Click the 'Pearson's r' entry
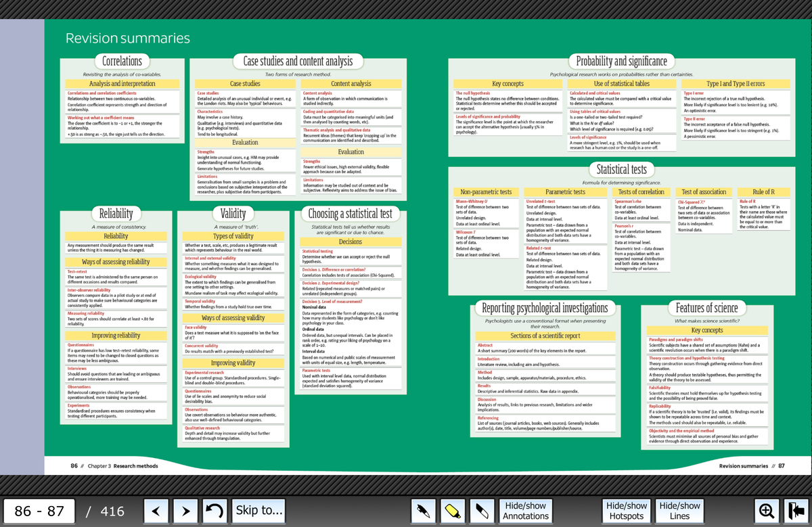812x527 pixels. [x=623, y=227]
